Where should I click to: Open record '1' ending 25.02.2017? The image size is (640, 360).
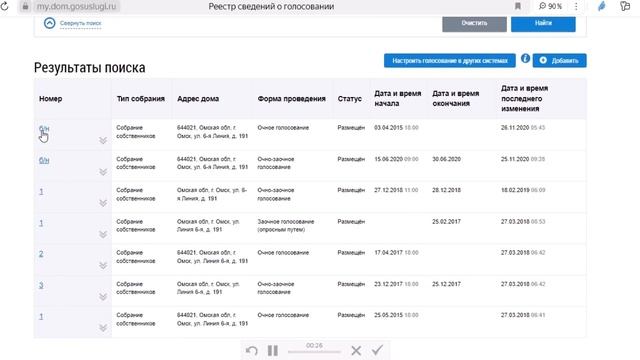(x=41, y=223)
